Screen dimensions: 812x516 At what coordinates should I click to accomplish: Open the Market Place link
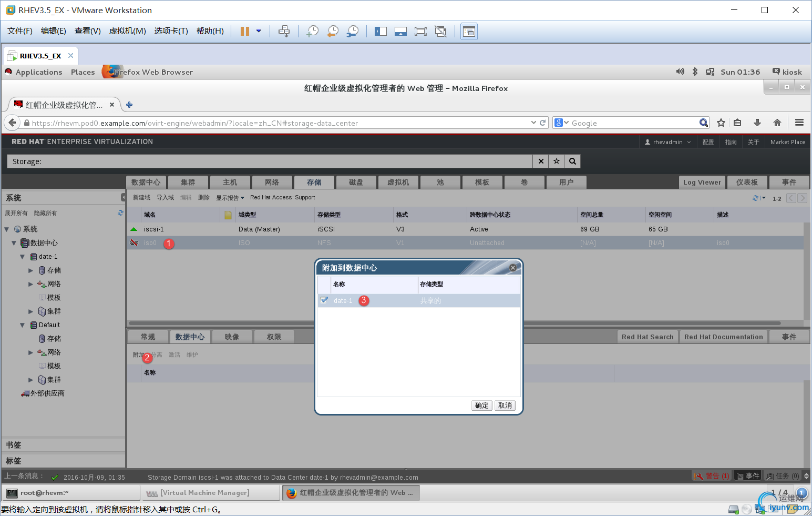(x=788, y=142)
